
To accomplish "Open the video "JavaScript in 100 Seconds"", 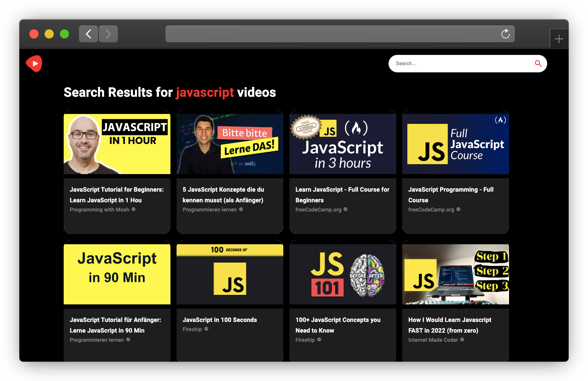I will coord(220,320).
